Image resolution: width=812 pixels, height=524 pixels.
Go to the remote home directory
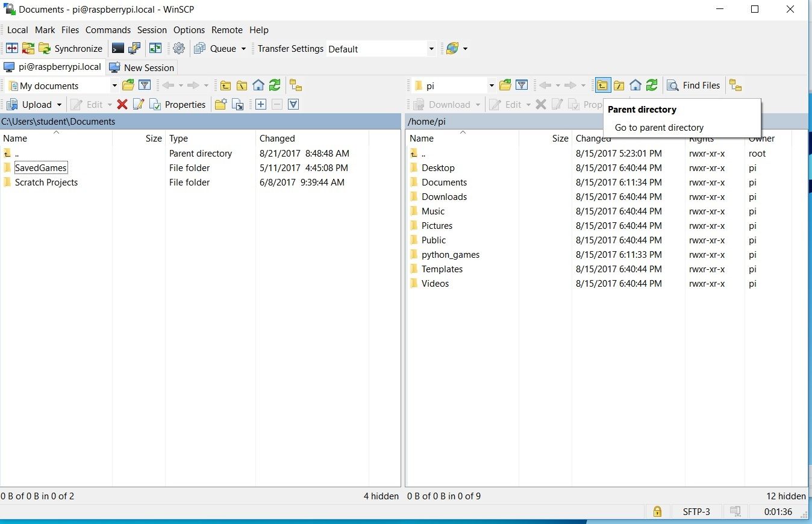pyautogui.click(x=635, y=85)
